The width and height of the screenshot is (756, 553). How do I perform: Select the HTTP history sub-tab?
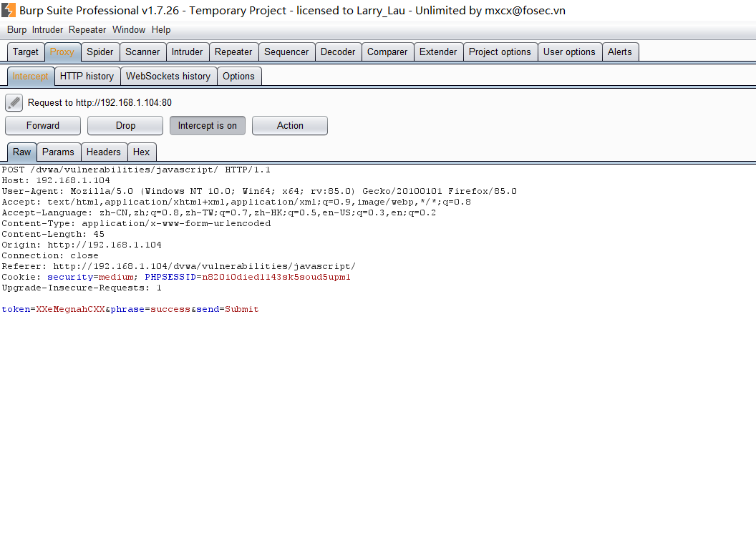[x=87, y=76]
